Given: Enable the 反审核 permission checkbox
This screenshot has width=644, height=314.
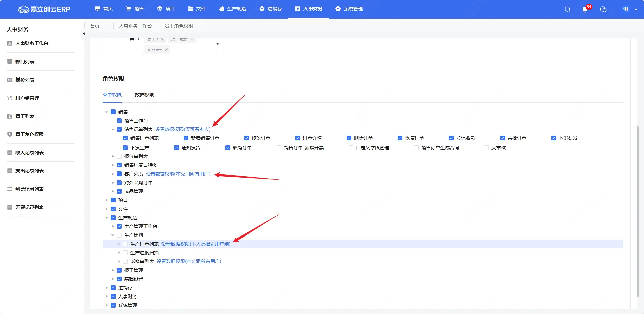Looking at the screenshot, I should [x=486, y=148].
